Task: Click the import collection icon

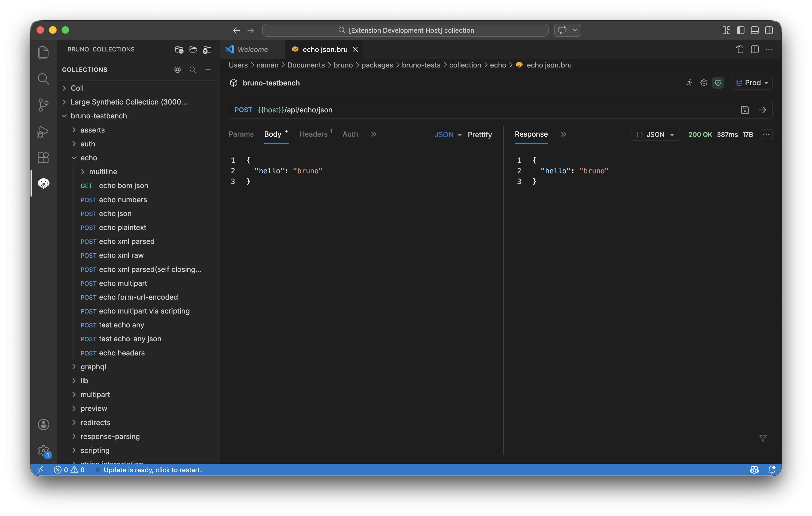Action: 207,50
